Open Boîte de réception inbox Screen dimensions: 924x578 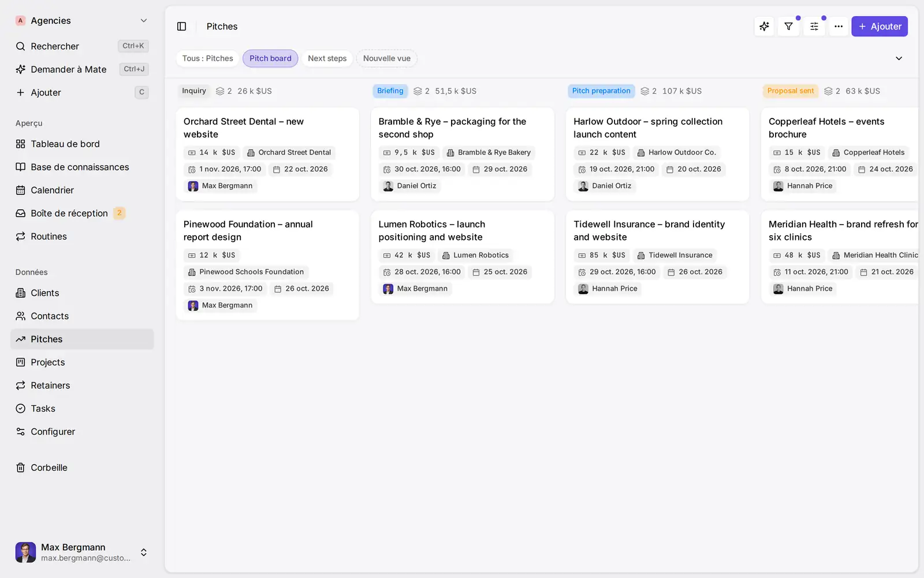[x=82, y=213]
